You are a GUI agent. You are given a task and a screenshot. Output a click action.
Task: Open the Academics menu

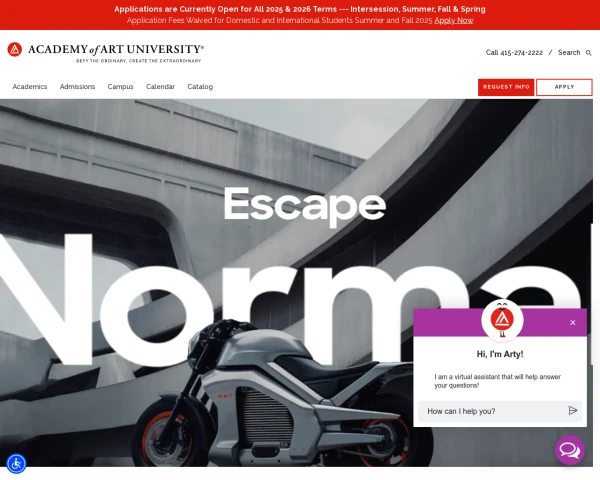[30, 87]
